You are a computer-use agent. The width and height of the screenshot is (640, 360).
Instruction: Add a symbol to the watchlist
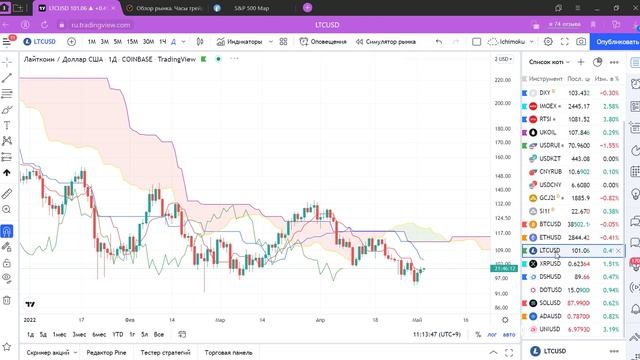[581, 62]
